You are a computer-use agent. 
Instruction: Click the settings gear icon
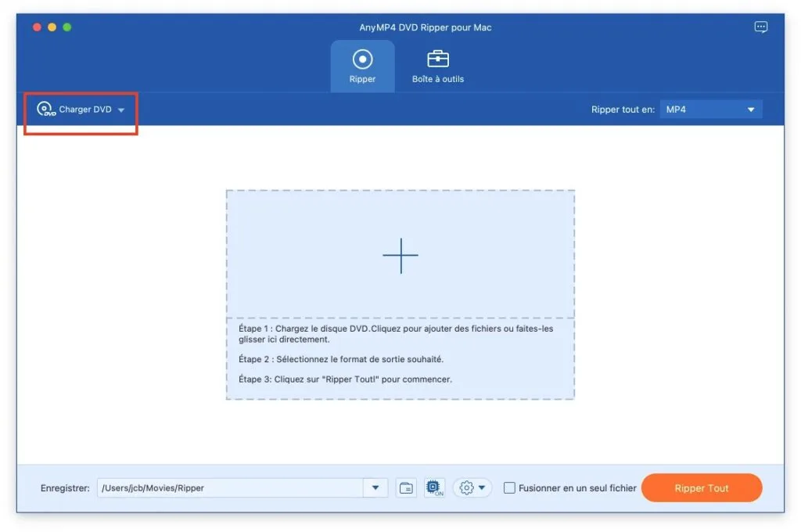467,488
